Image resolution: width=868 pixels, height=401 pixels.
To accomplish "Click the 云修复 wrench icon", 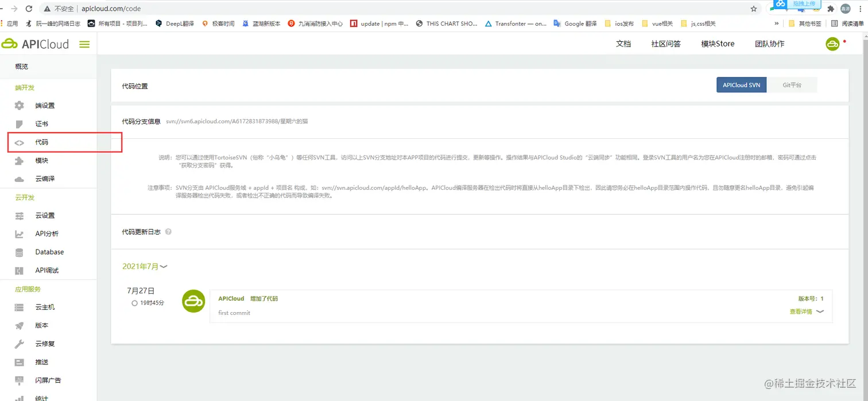I will coord(20,344).
